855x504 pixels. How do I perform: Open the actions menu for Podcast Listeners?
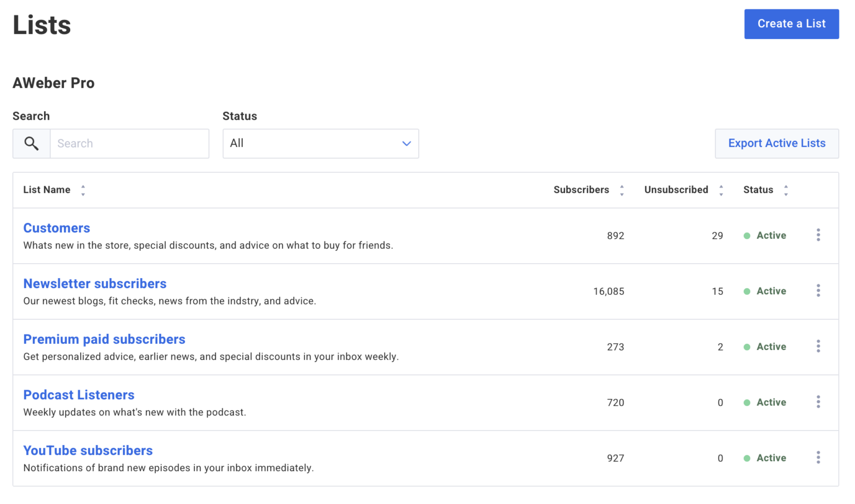[x=818, y=402]
